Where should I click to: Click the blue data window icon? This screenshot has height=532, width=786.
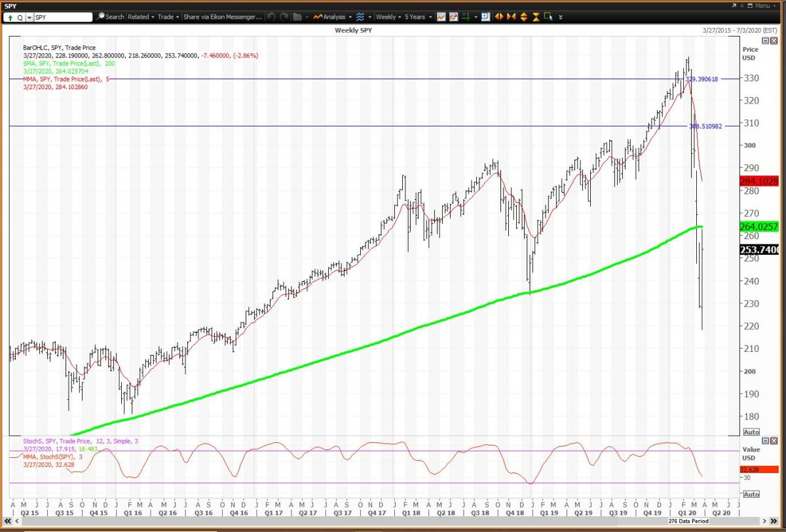(485, 17)
